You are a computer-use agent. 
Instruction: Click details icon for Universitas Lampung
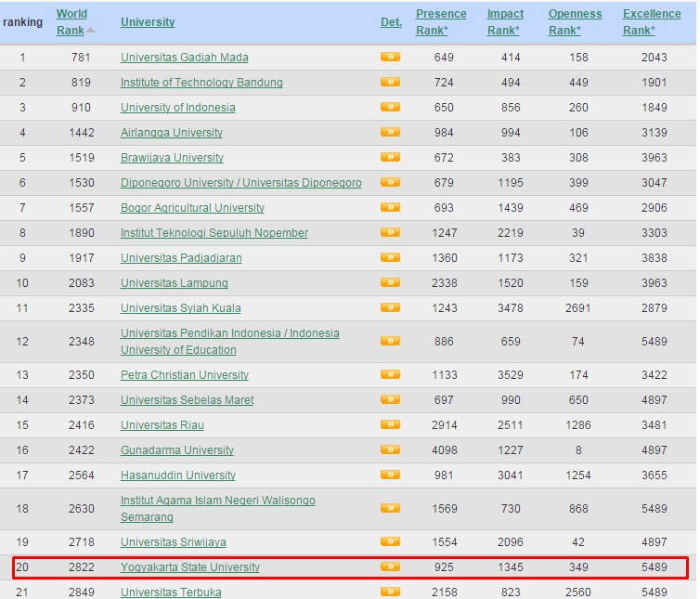pyautogui.click(x=390, y=283)
